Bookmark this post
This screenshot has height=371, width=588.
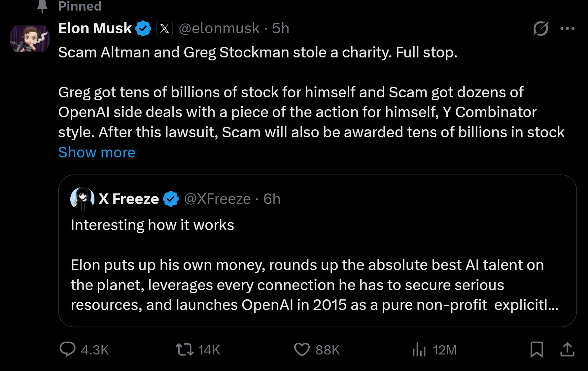536,349
